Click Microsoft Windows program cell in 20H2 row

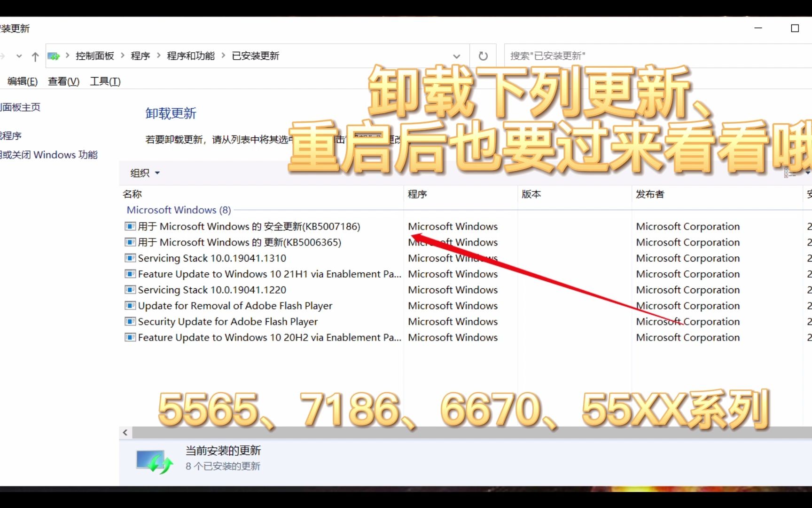click(453, 338)
